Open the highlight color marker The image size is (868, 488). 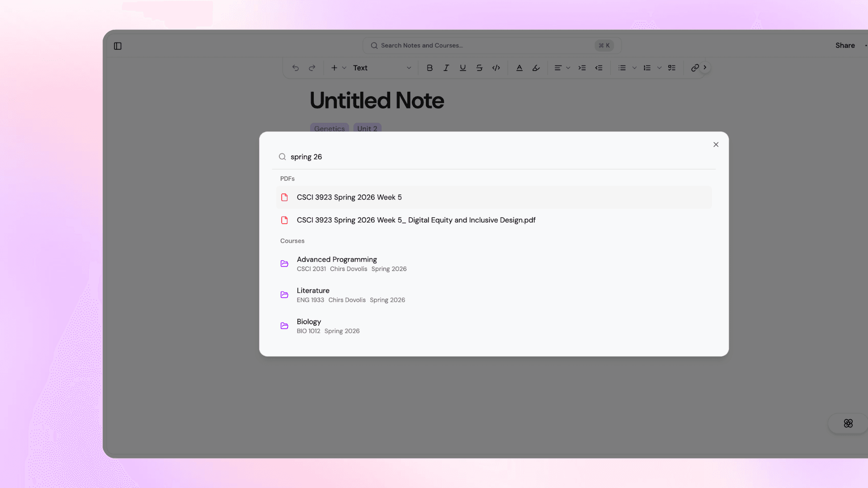coord(536,68)
